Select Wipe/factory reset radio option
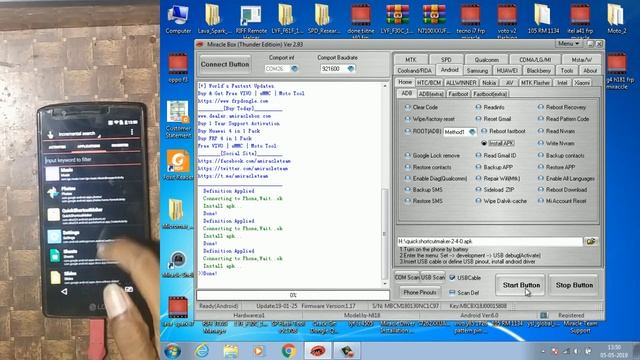640x360 pixels. (429, 119)
